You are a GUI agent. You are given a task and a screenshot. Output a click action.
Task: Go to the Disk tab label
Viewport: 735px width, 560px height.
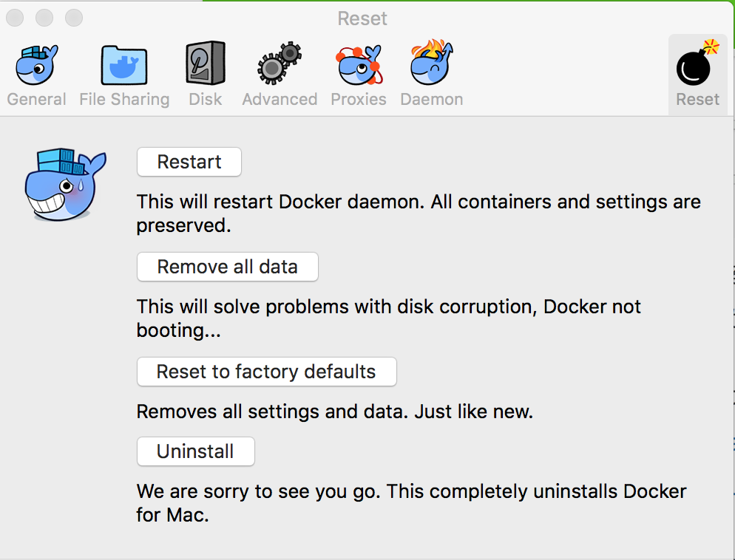206,99
